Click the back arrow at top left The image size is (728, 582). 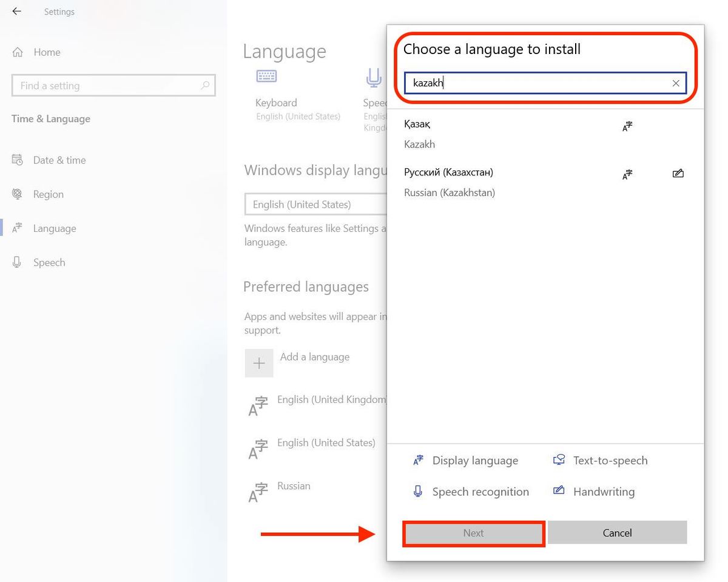(x=16, y=11)
